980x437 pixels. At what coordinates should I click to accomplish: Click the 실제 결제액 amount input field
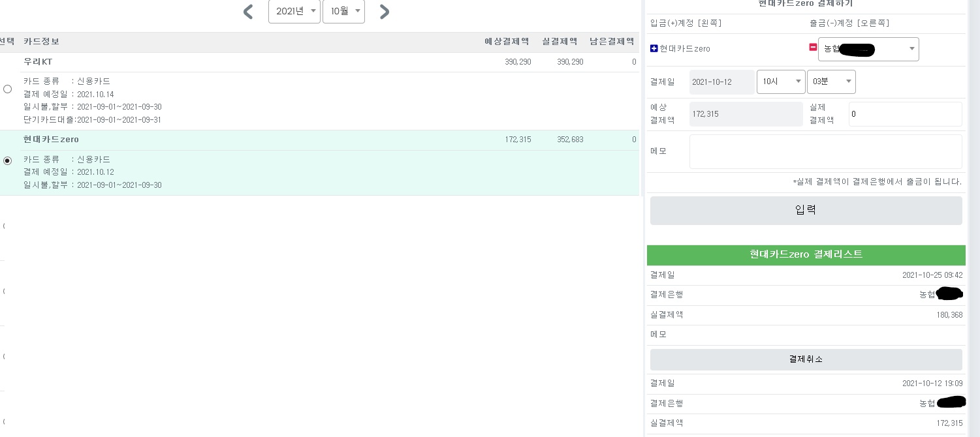click(904, 114)
